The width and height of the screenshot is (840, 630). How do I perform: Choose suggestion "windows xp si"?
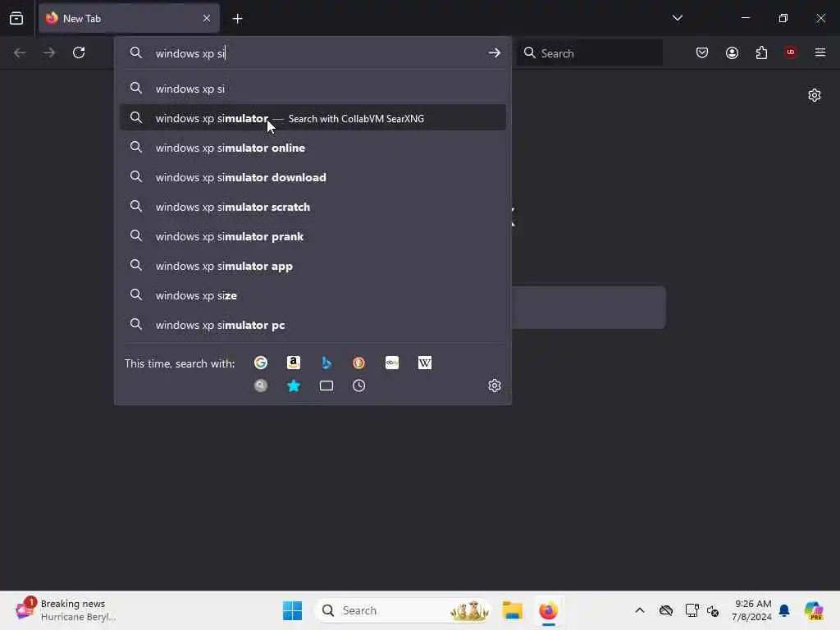point(313,89)
